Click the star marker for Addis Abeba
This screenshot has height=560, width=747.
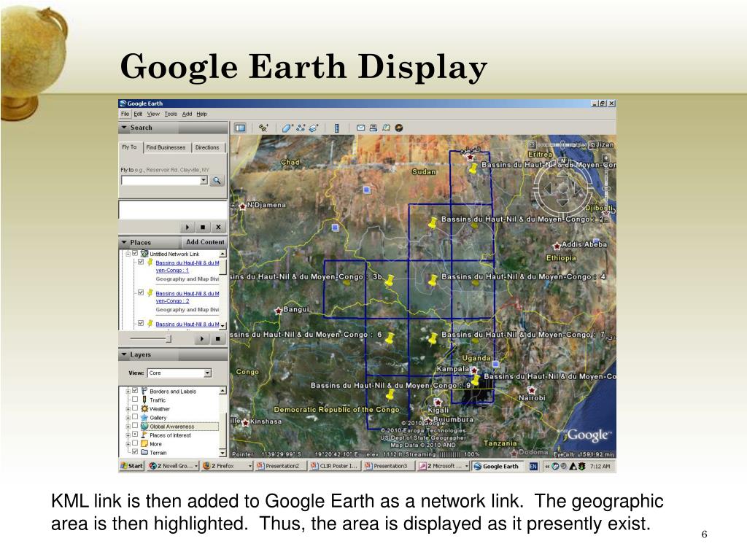pos(557,246)
